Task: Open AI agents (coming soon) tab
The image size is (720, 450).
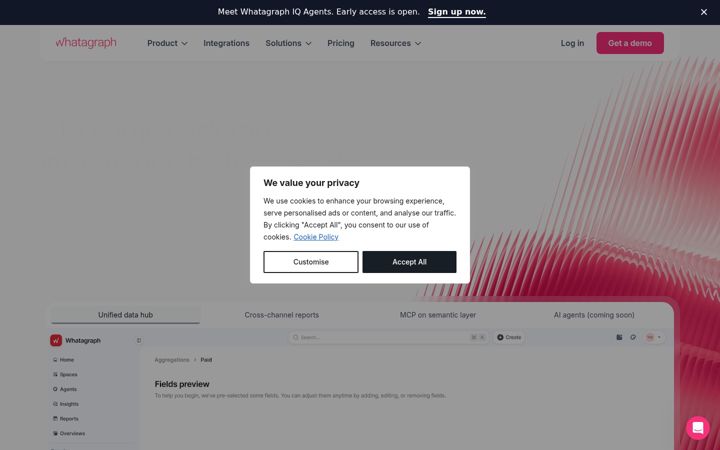Action: point(594,315)
